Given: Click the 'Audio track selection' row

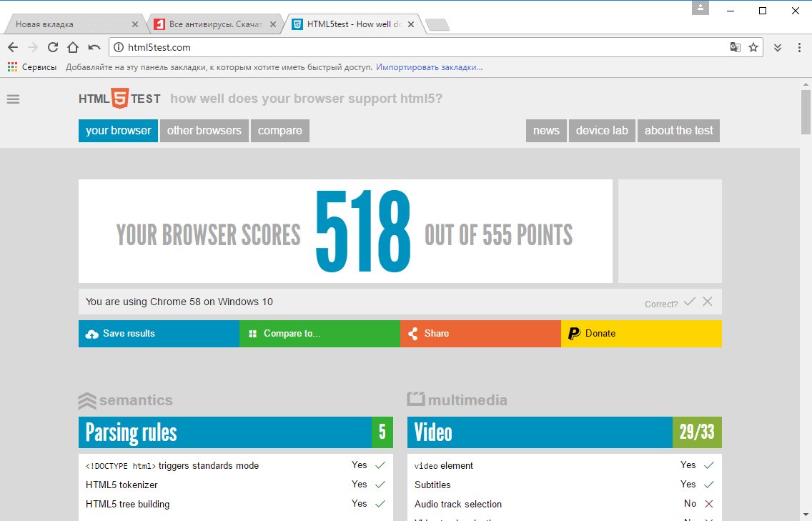Looking at the screenshot, I should (x=565, y=504).
